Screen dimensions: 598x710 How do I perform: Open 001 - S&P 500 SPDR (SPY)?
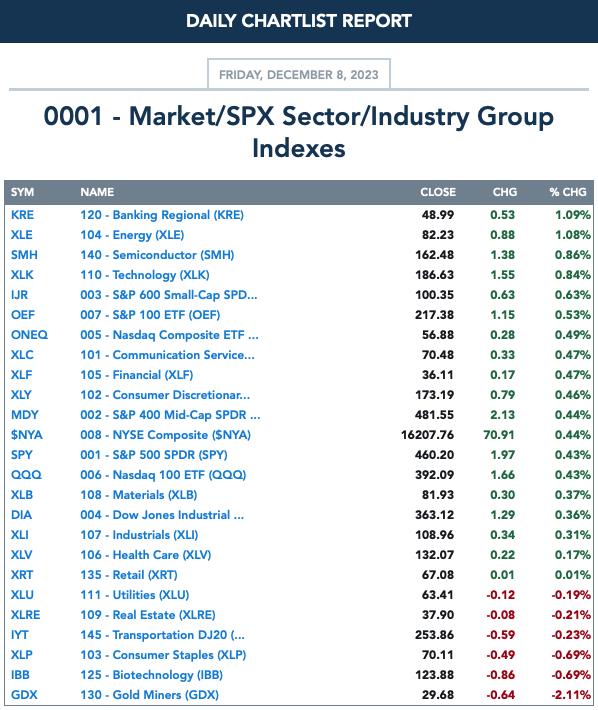[x=154, y=455]
